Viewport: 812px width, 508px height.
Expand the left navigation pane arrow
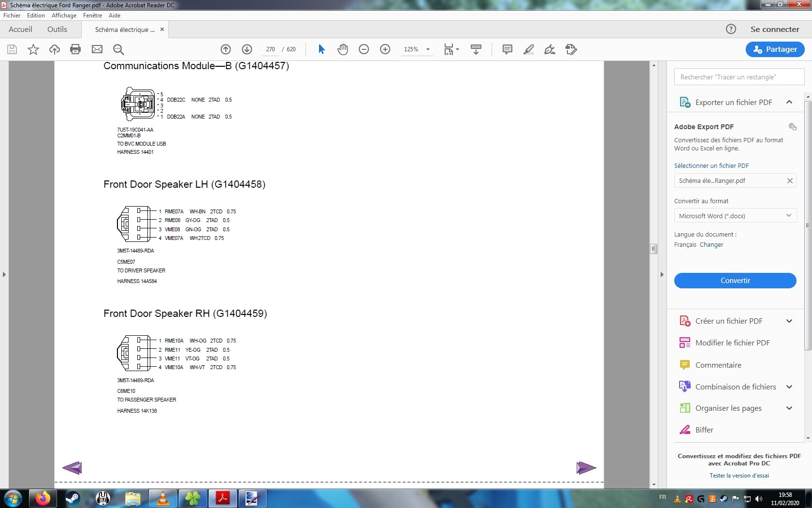click(4, 274)
